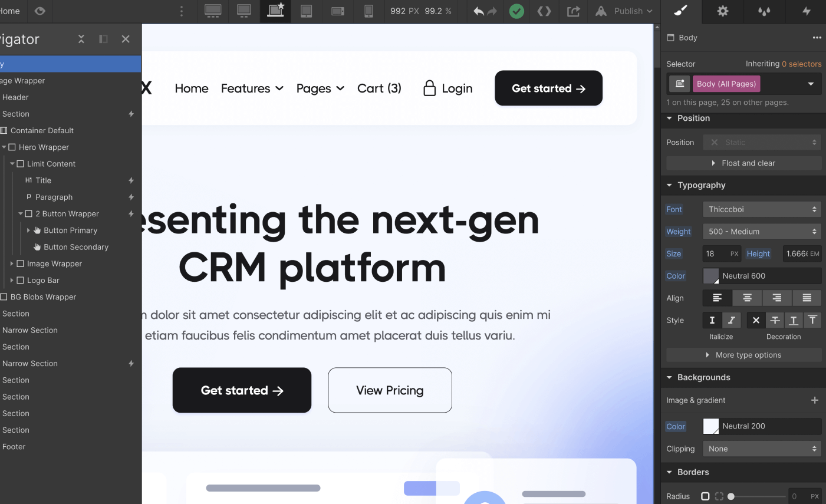Expand More type options
The height and width of the screenshot is (504, 826).
pos(743,354)
